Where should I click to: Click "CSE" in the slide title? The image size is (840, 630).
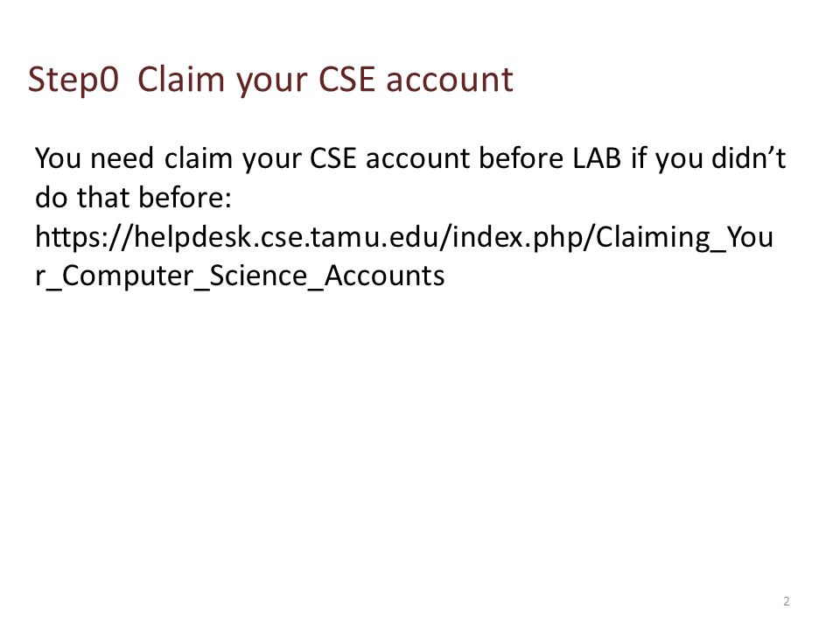[346, 80]
